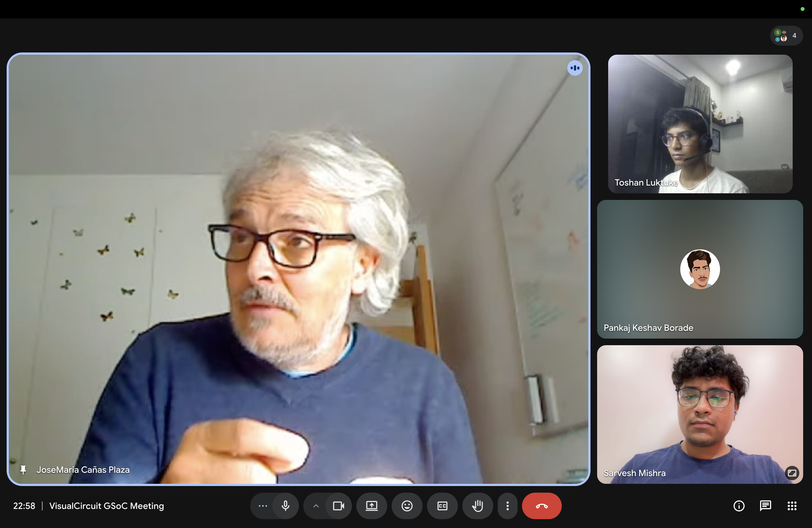The image size is (812, 528).
Task: Open activities grid icon
Action: pyautogui.click(x=792, y=505)
